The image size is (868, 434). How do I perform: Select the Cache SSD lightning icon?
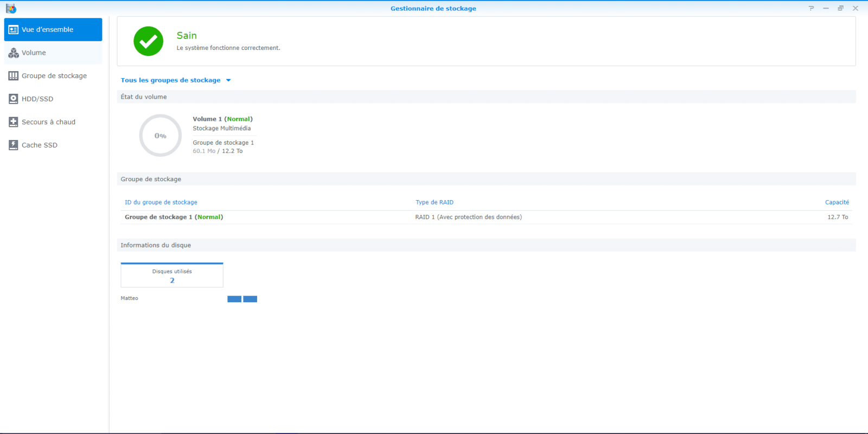click(14, 145)
